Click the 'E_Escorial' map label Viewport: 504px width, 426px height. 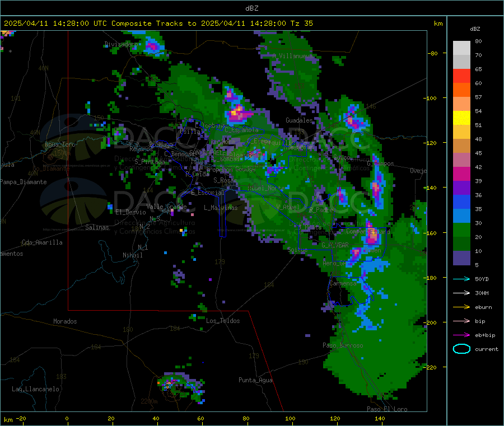click(208, 193)
